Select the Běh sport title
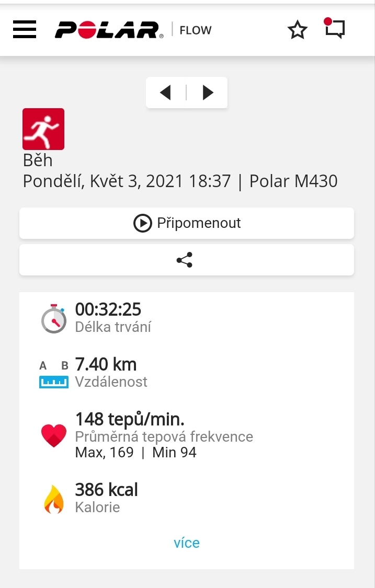Image resolution: width=375 pixels, height=588 pixels. tap(38, 160)
